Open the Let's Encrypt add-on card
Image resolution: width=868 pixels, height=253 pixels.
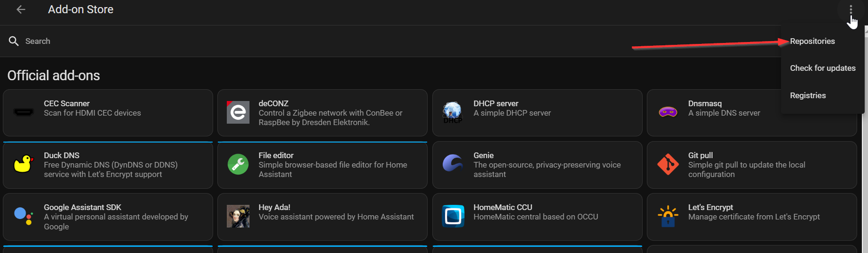tap(751, 217)
